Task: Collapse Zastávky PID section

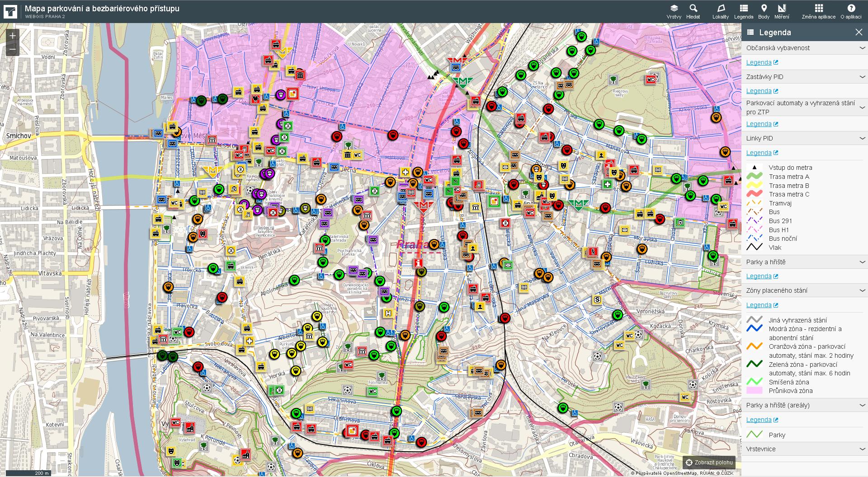Action: click(x=805, y=77)
